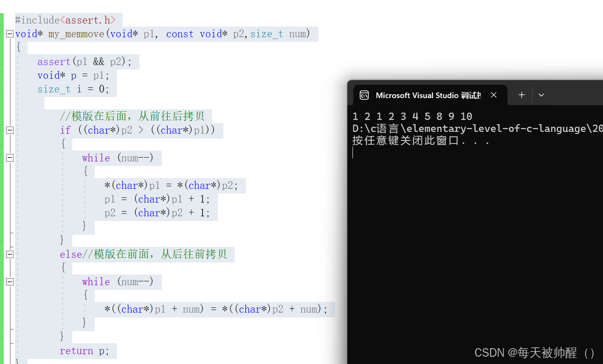The height and width of the screenshot is (364, 603).
Task: Click the *((char*)p1 + num) assignment line
Action: 216,309
